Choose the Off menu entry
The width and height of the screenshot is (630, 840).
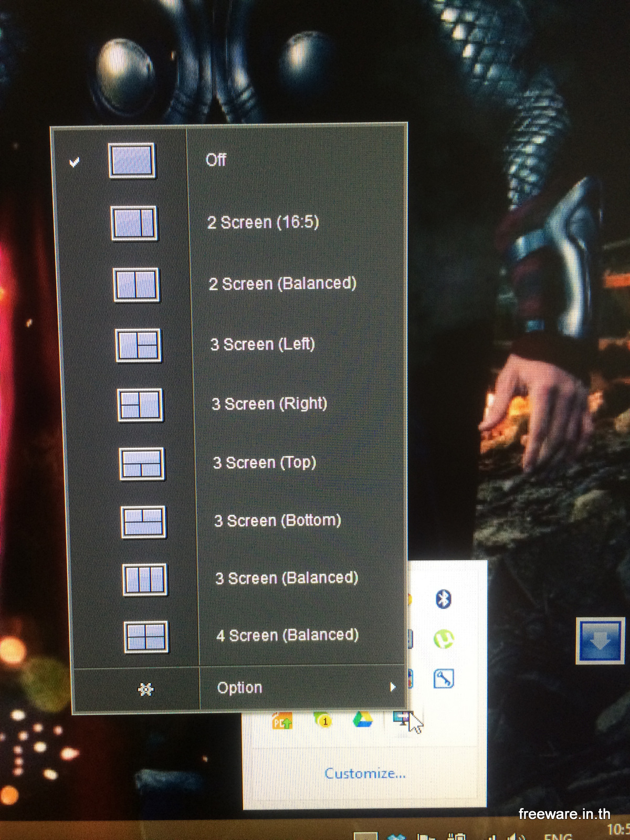(216, 160)
